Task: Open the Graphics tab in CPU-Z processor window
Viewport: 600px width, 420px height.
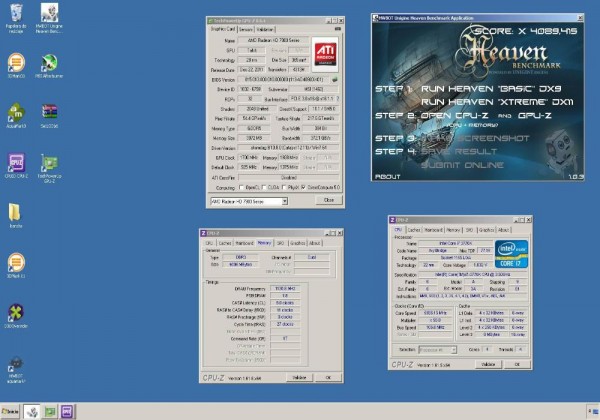Action: (486, 230)
